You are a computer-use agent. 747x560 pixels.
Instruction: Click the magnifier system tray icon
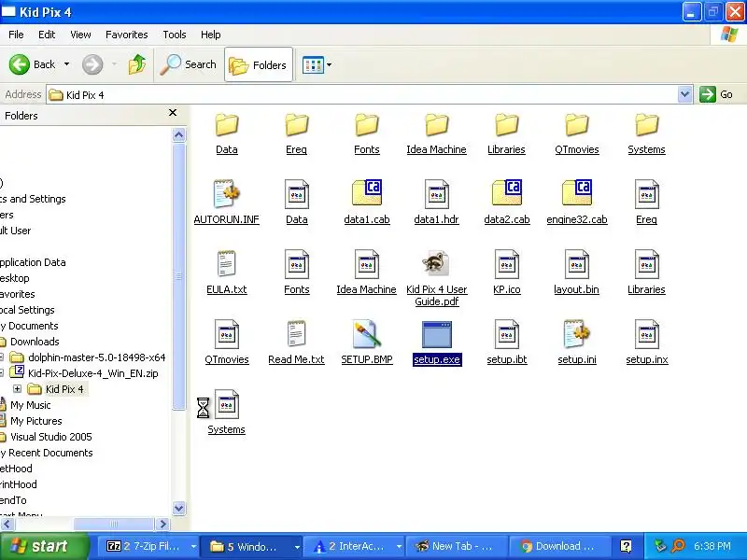click(678, 546)
